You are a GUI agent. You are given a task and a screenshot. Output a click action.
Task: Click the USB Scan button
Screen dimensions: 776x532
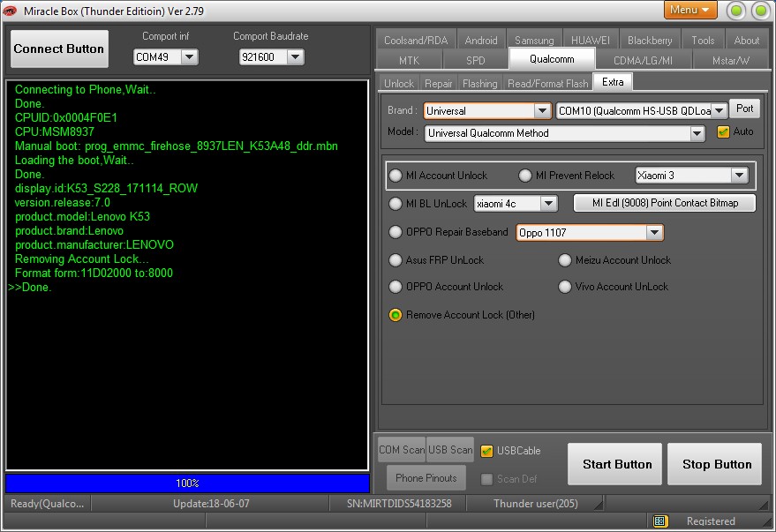point(450,449)
